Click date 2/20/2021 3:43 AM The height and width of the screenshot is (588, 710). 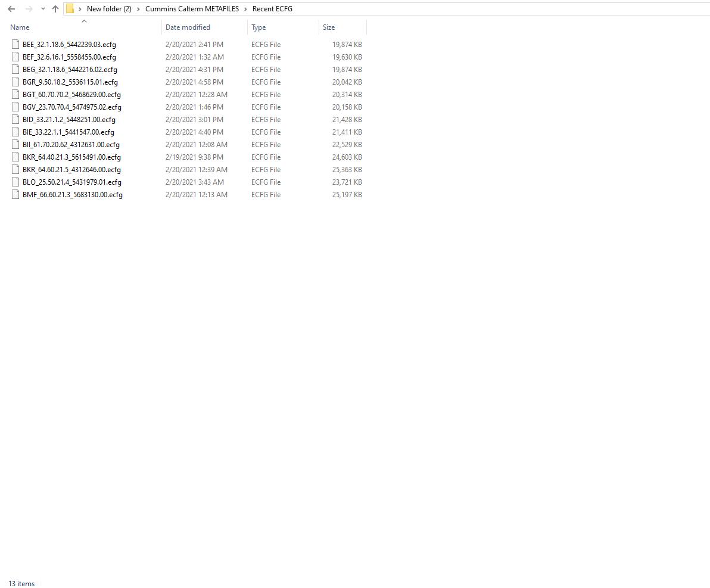pos(195,182)
